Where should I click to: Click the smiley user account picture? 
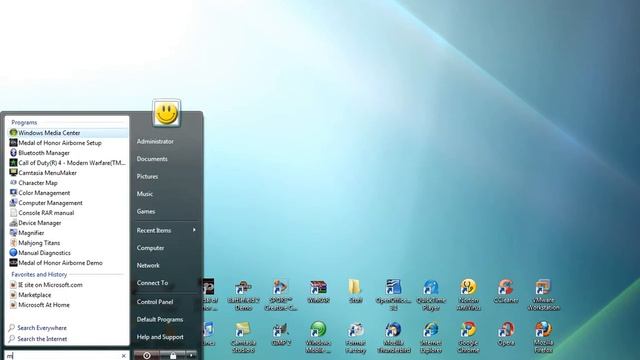(167, 113)
